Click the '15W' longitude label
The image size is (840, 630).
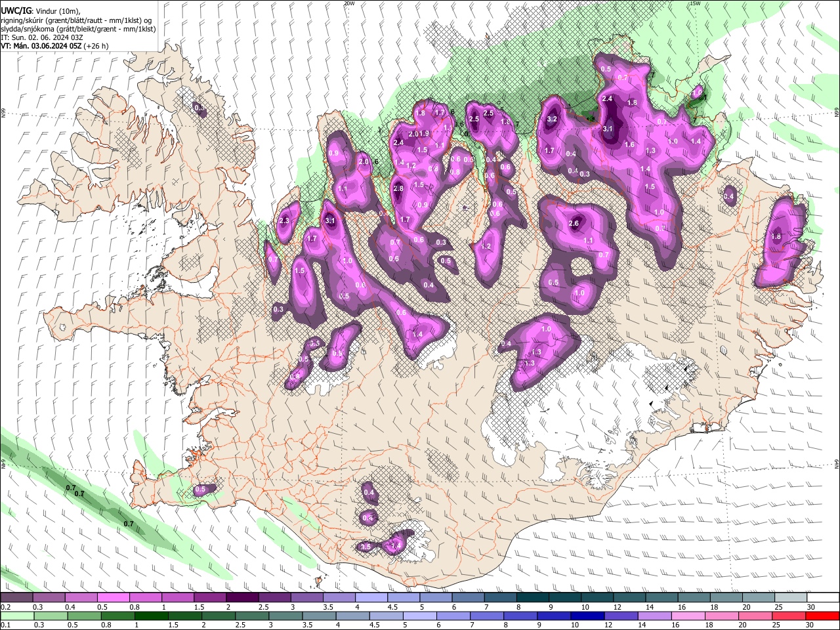tap(695, 3)
